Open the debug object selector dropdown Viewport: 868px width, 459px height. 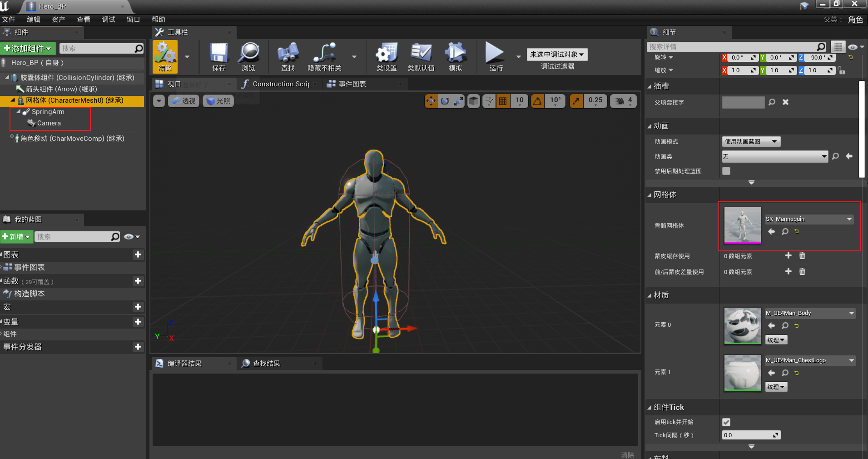click(x=557, y=55)
